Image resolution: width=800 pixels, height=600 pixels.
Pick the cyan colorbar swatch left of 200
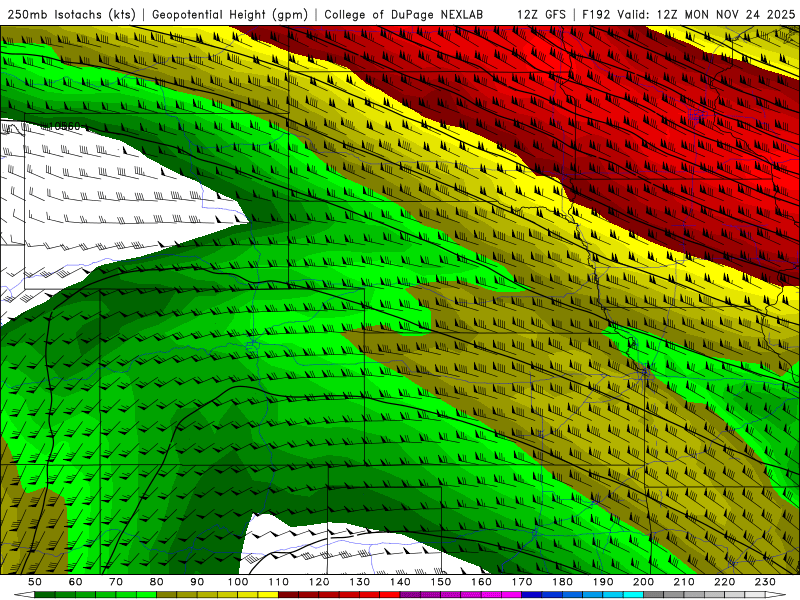tap(634, 595)
